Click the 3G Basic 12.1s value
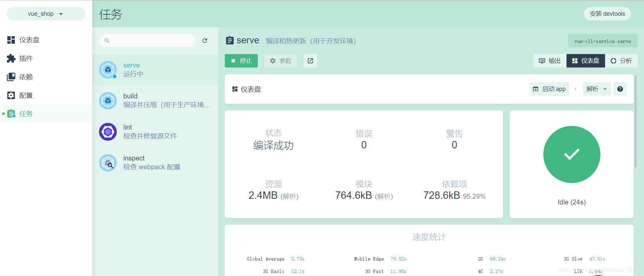This screenshot has height=276, width=644. [x=298, y=271]
